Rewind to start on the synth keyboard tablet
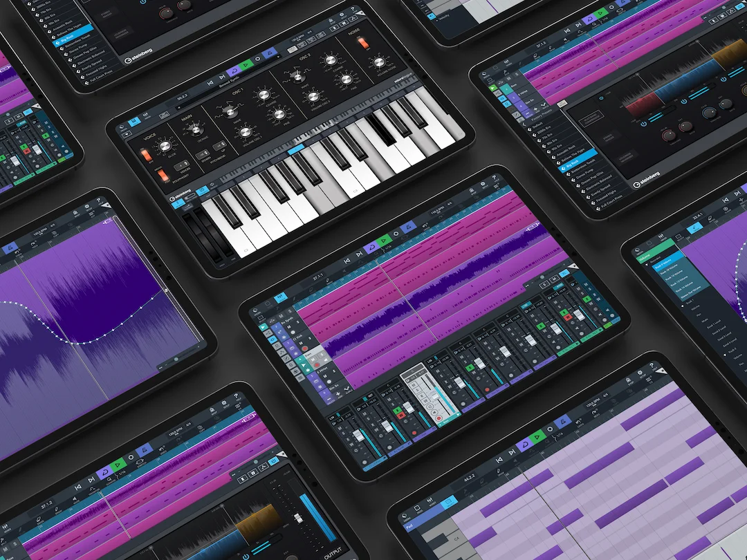The height and width of the screenshot is (560, 747). [x=210, y=83]
